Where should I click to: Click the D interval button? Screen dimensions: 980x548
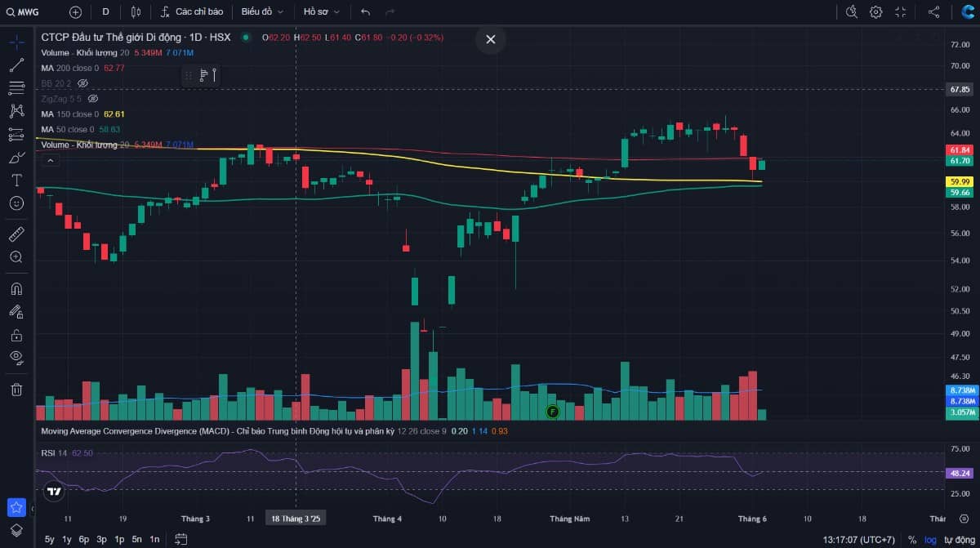(105, 11)
